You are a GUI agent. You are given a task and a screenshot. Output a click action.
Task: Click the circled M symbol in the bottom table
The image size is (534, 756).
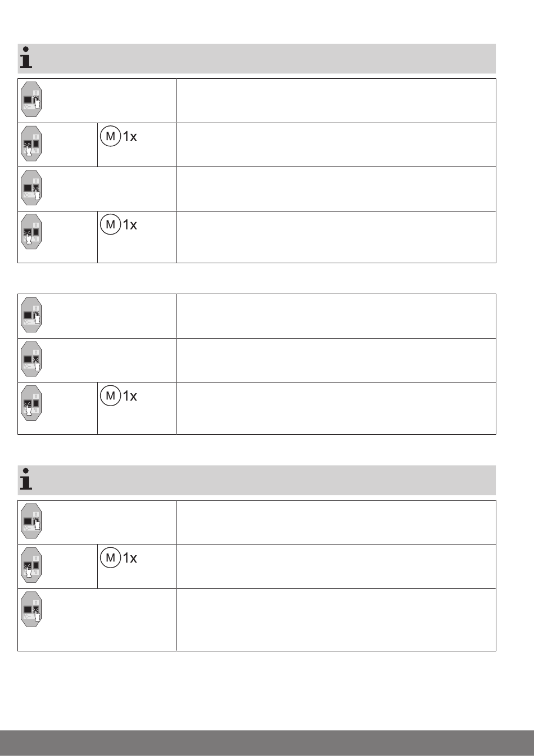pos(111,557)
